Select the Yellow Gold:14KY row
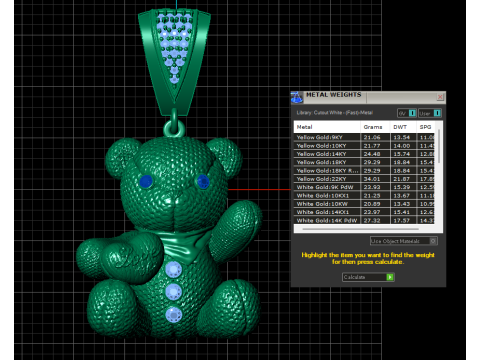 coord(364,154)
